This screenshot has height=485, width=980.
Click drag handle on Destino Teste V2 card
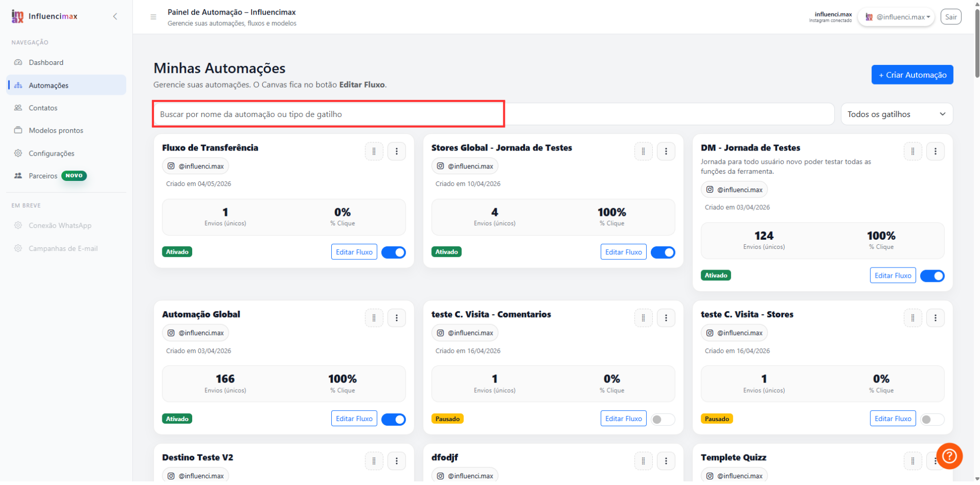pos(374,461)
